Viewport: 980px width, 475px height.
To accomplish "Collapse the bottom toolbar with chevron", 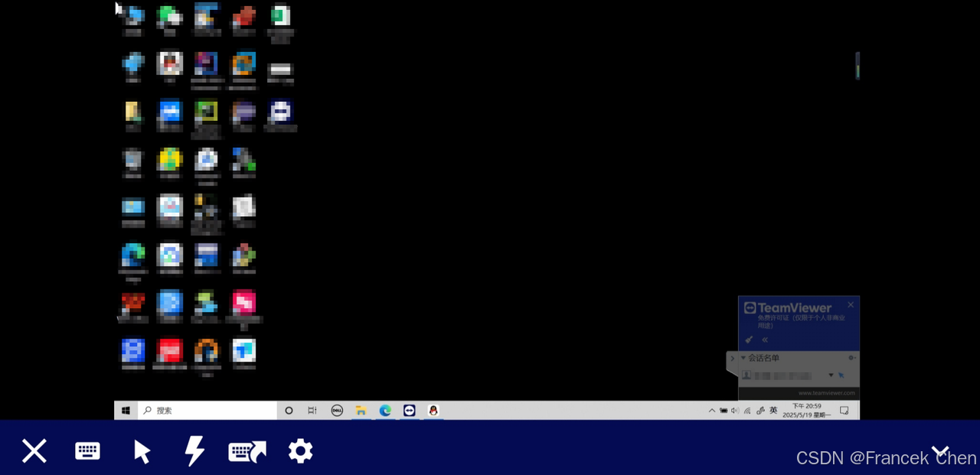I will pyautogui.click(x=940, y=451).
